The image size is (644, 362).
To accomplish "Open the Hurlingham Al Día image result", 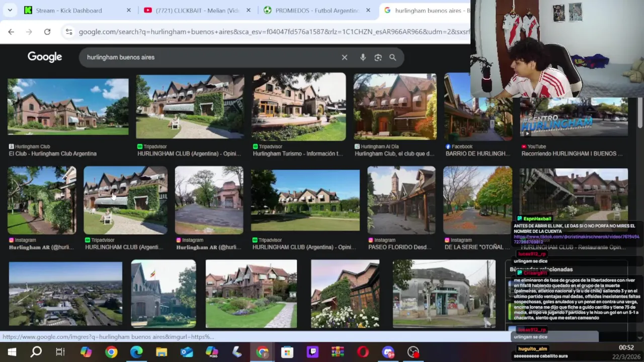I will click(395, 107).
